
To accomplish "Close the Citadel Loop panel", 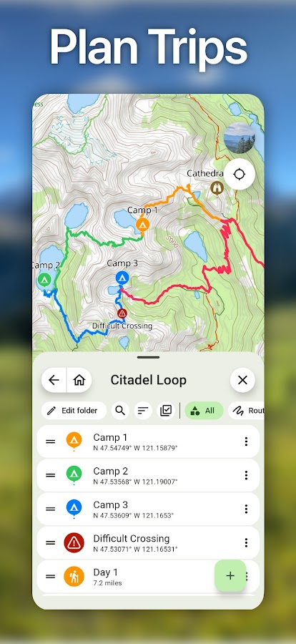I will (242, 380).
